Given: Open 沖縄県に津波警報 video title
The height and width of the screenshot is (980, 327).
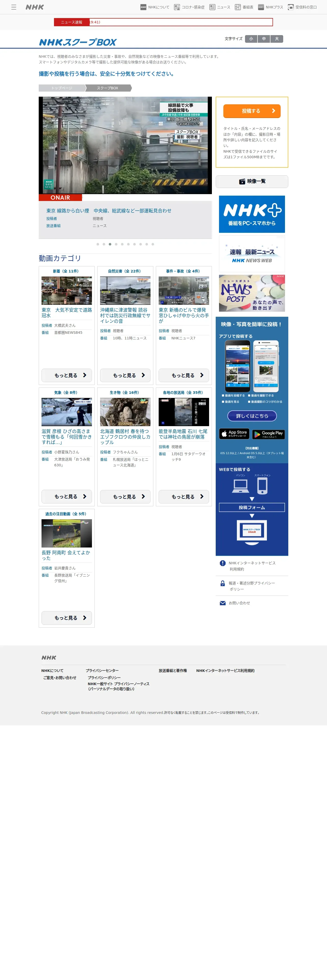Looking at the screenshot, I should 125,316.
